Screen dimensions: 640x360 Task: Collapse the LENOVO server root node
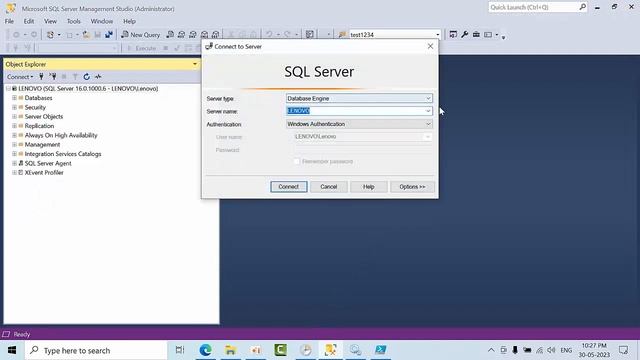(8, 89)
